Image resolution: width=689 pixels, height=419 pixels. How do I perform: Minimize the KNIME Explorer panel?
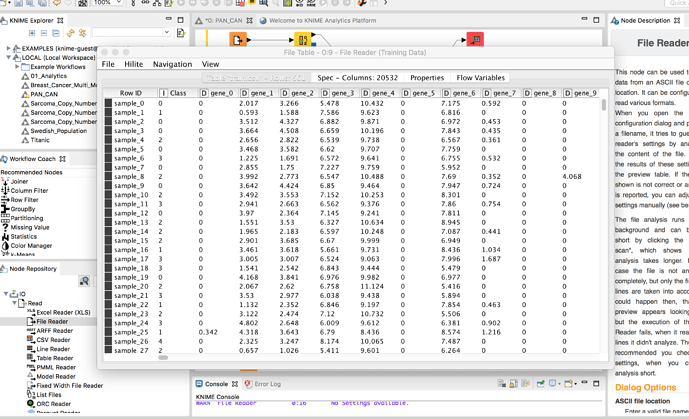[x=169, y=19]
